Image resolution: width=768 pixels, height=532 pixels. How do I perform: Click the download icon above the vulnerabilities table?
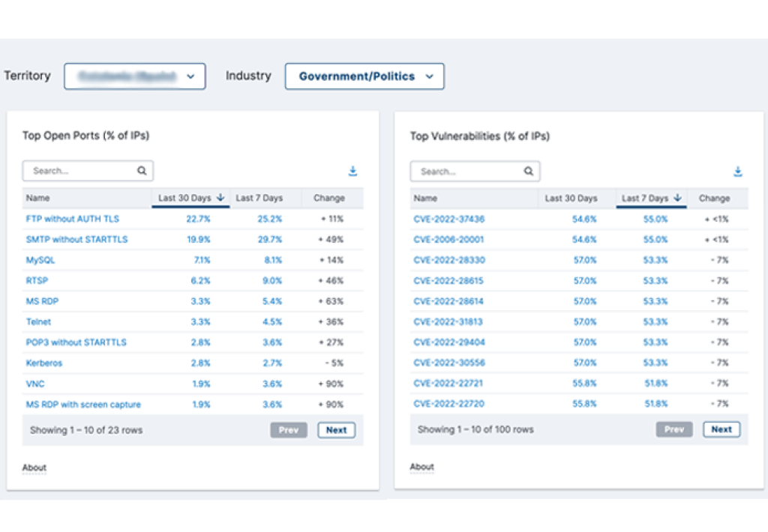point(738,171)
